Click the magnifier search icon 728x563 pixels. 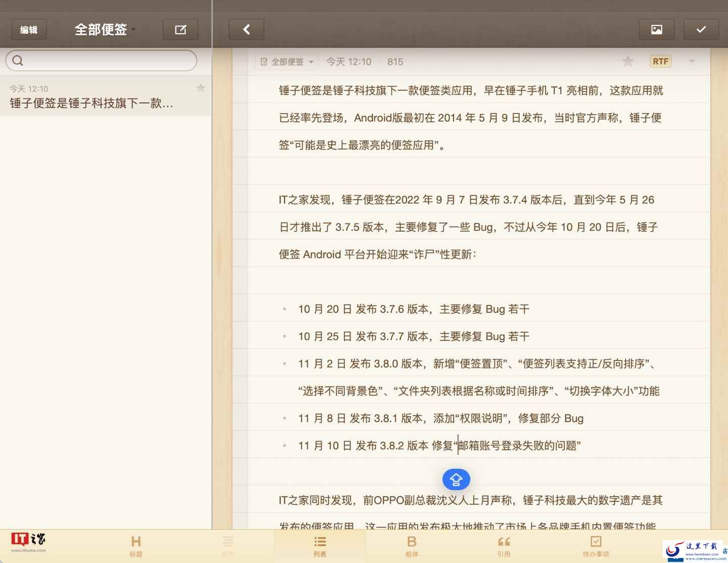18,61
